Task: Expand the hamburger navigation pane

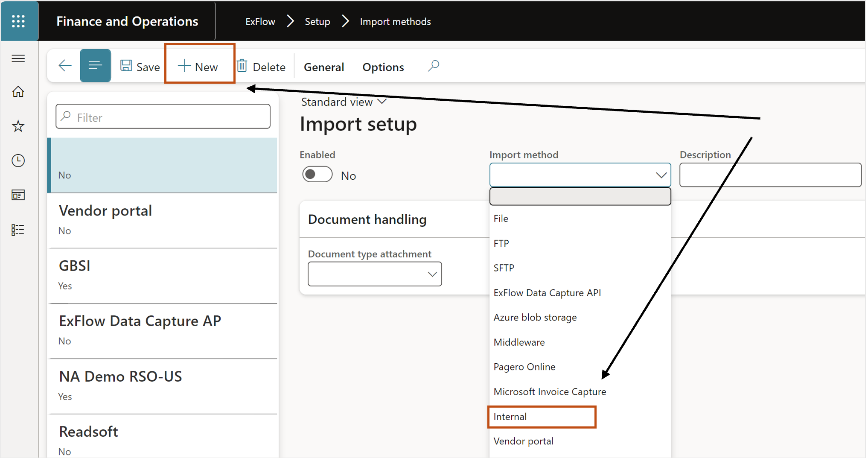Action: (x=18, y=58)
